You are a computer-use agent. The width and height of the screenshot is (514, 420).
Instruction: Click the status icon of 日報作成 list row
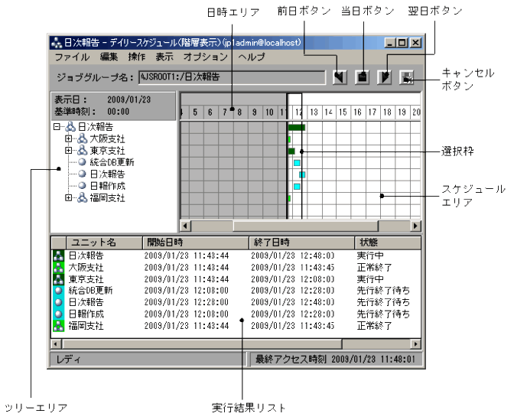coord(58,314)
